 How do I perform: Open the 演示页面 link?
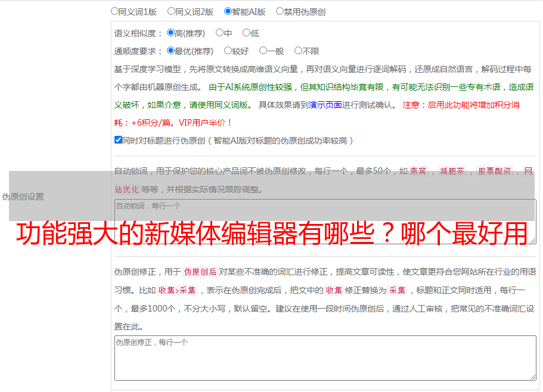tap(325, 105)
